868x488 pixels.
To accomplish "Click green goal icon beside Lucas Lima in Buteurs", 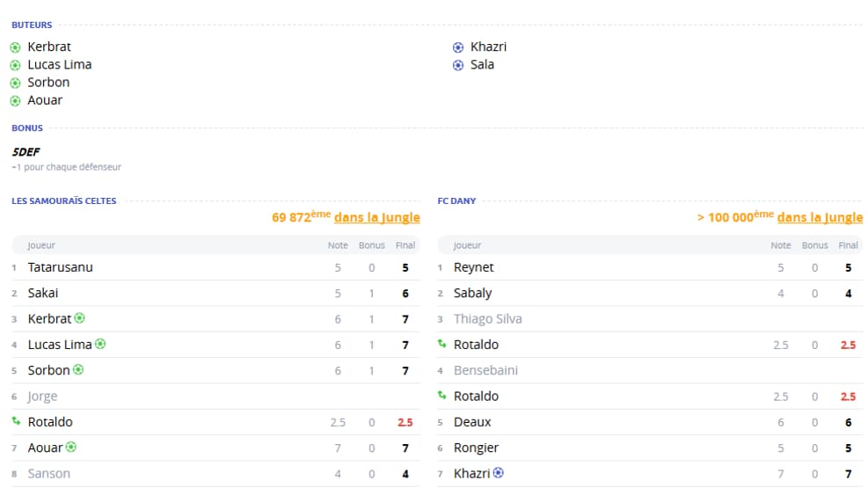I will click(16, 65).
